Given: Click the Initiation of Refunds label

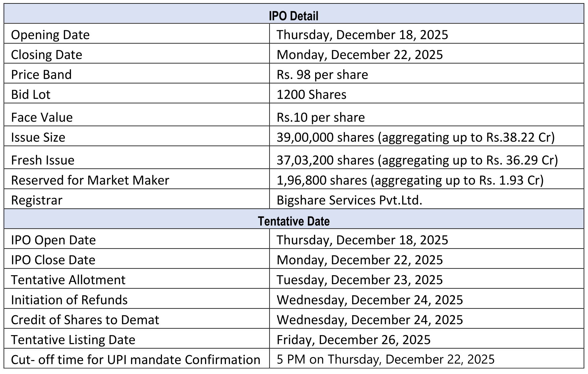Looking at the screenshot, I should point(69,300).
